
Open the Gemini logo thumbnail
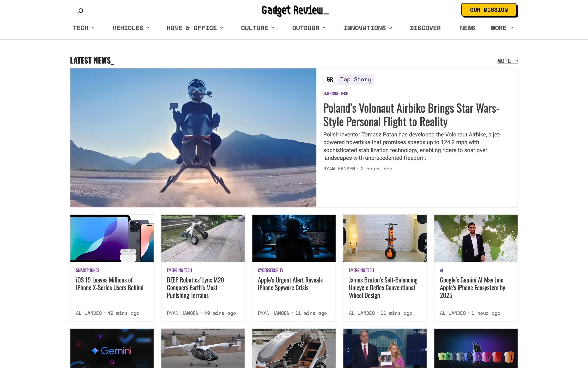pos(112,348)
